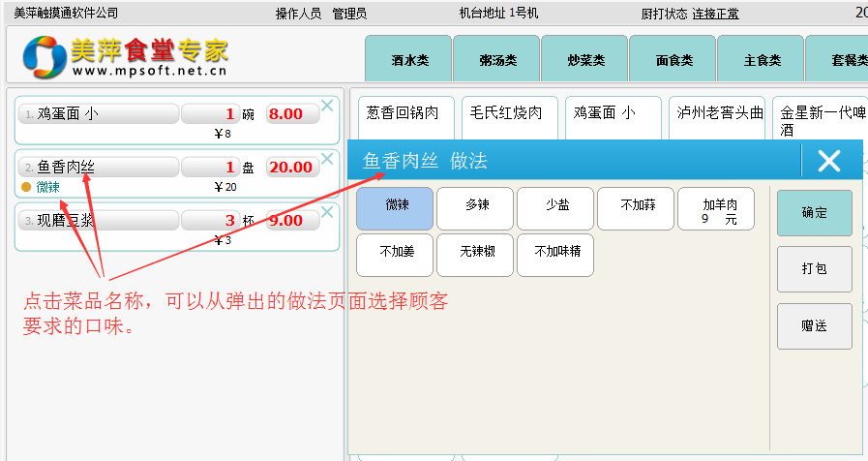Delete 现磨豆浆 order line via X
Image resolution: width=868 pixels, height=461 pixels.
pyautogui.click(x=327, y=212)
